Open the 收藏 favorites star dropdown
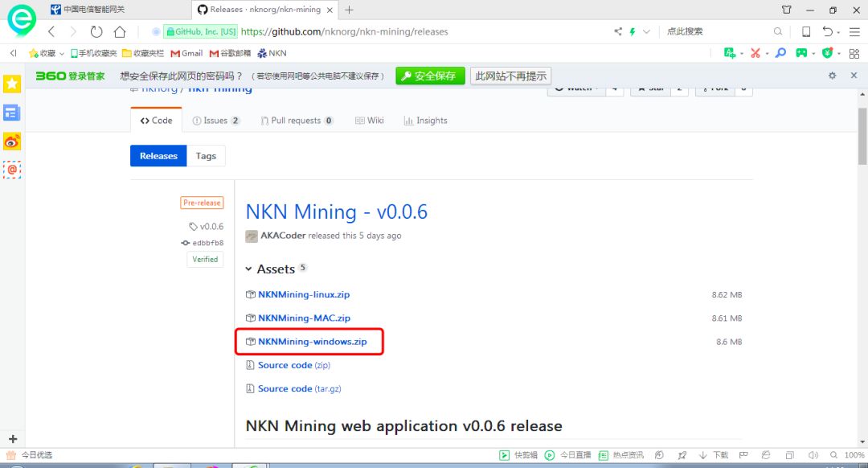This screenshot has width=868, height=468. pyautogui.click(x=47, y=53)
